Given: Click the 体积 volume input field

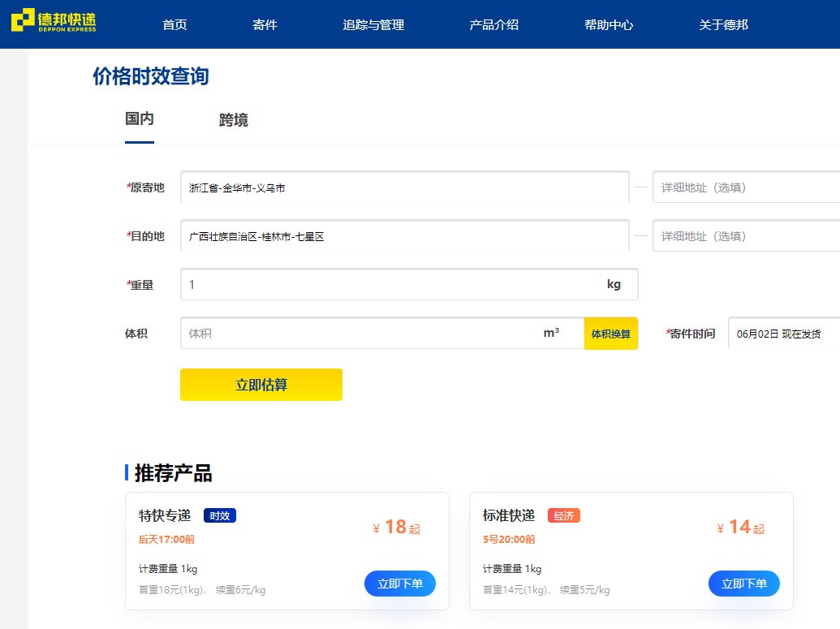Looking at the screenshot, I should tap(365, 333).
